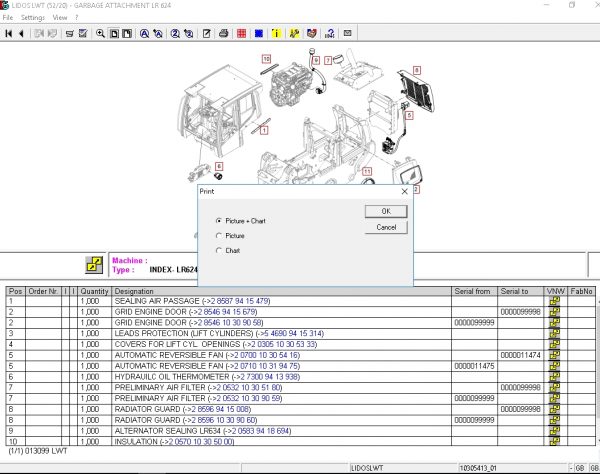Screen dimensions: 600x474
Task: Click the Serial from column header
Action: 474,291
